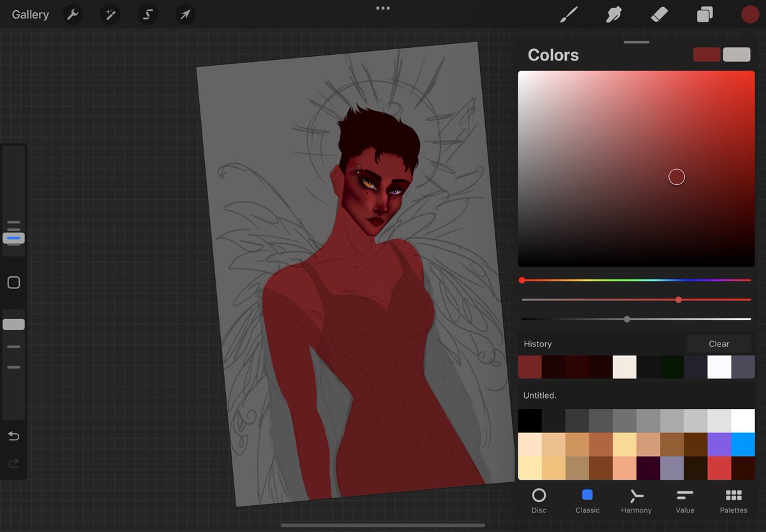Tap the Redo arrow in sidebar
Screen dimensions: 766x532
(x=13, y=463)
